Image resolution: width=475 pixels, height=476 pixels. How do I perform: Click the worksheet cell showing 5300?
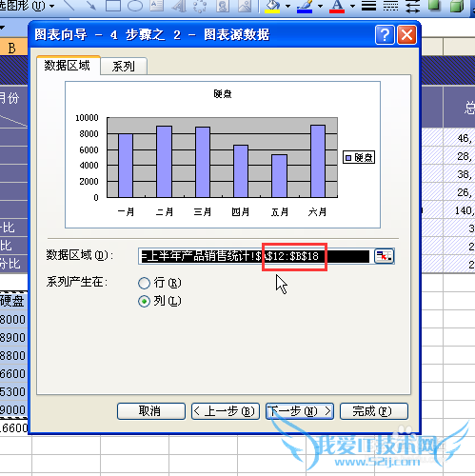pyautogui.click(x=13, y=391)
